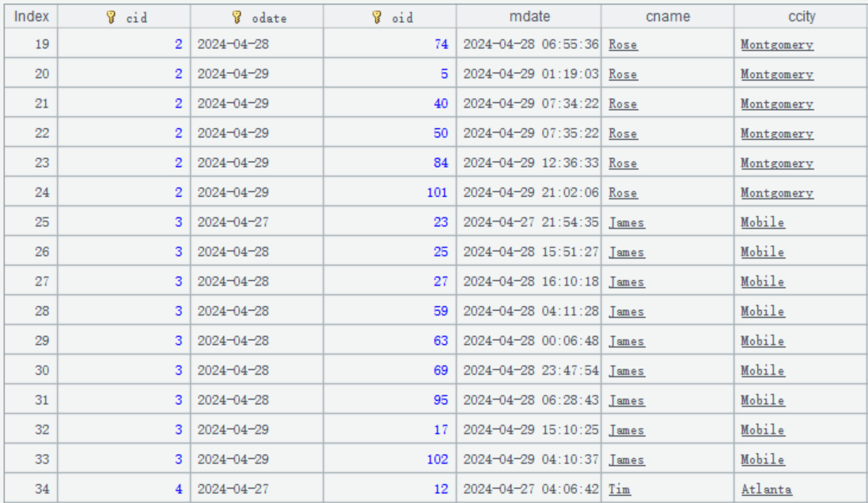The width and height of the screenshot is (868, 503).
Task: Select oid cell with value 69
Action: coord(390,370)
